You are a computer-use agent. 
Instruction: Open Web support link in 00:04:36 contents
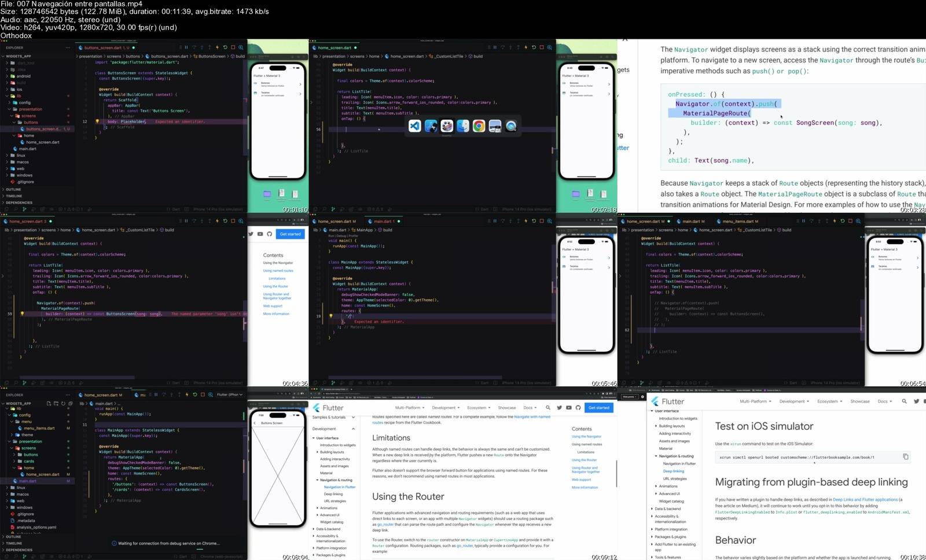[x=273, y=306]
